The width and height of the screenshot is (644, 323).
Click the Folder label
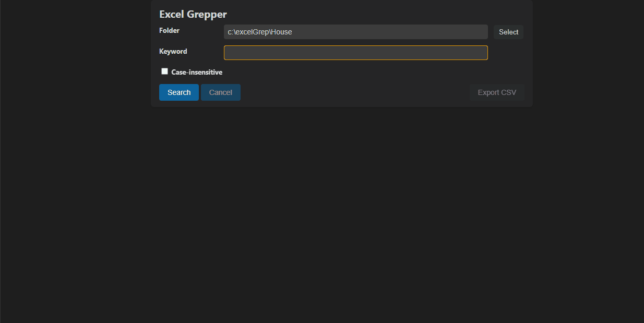tap(169, 30)
